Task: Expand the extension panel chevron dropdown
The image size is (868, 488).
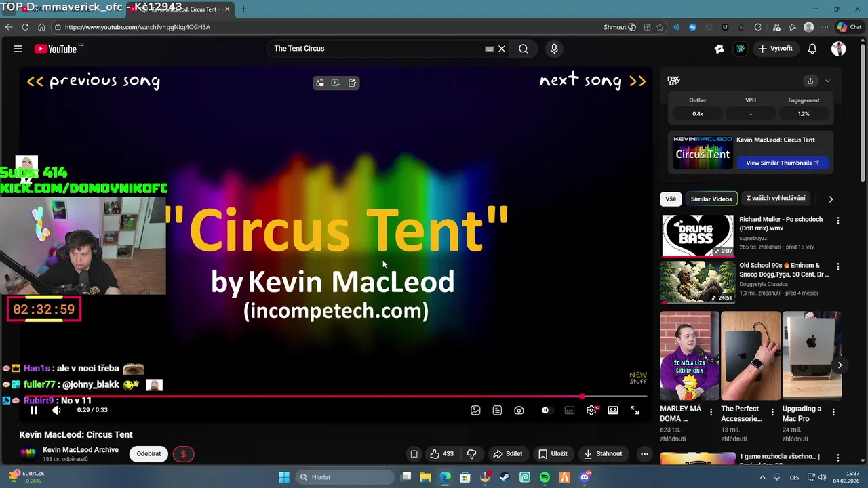Action: coord(827,81)
